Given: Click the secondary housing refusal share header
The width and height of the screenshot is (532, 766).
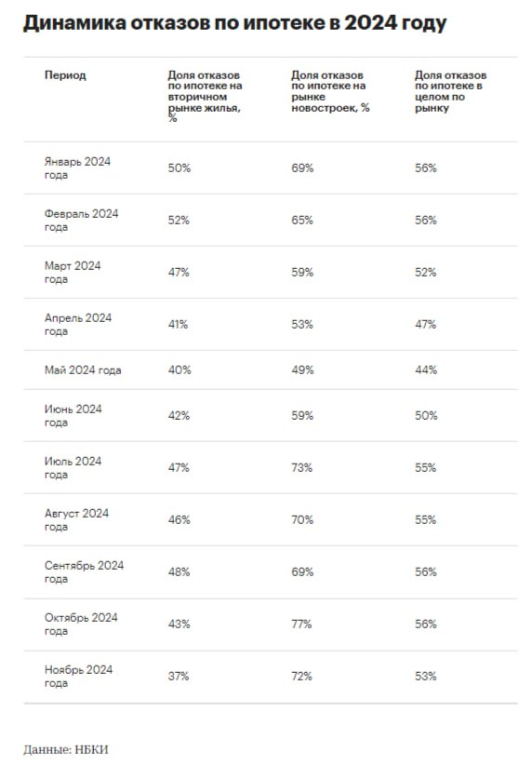Looking at the screenshot, I should coord(205,97).
